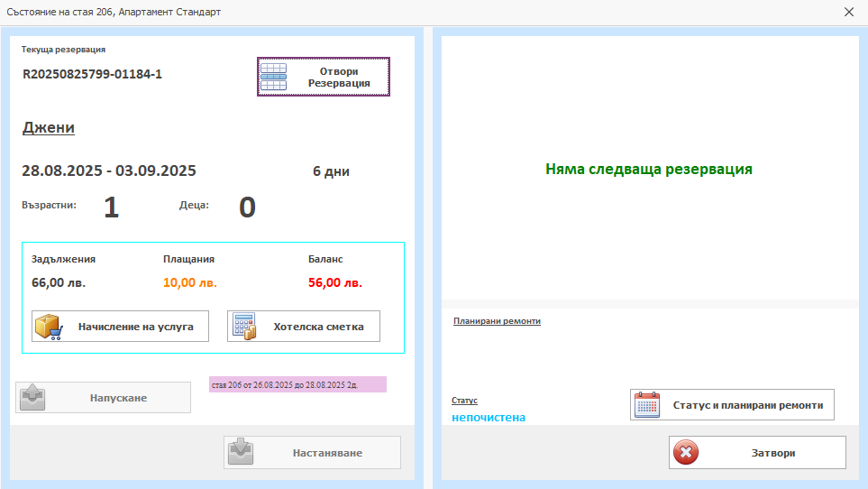Open the guest name link Джени
868x489 pixels.
click(48, 127)
